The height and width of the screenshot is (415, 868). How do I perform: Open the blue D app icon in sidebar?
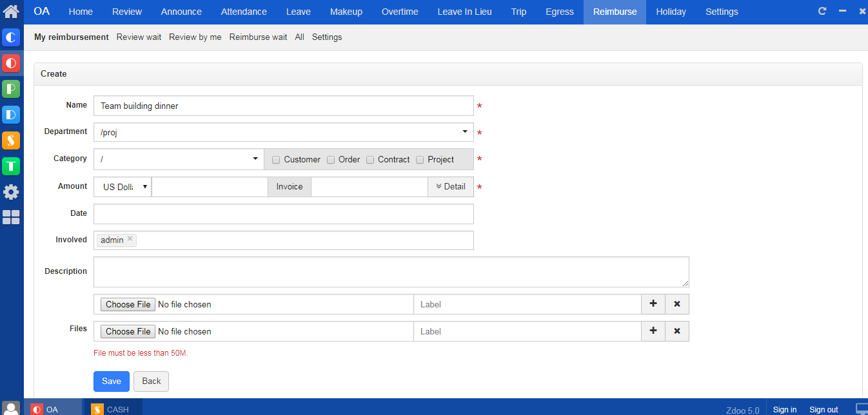point(11,115)
